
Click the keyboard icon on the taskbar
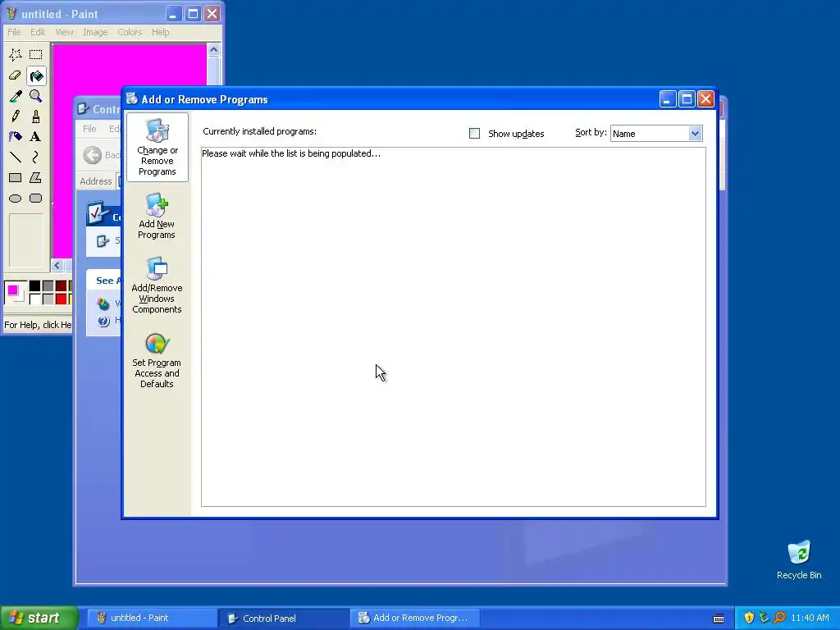719,619
